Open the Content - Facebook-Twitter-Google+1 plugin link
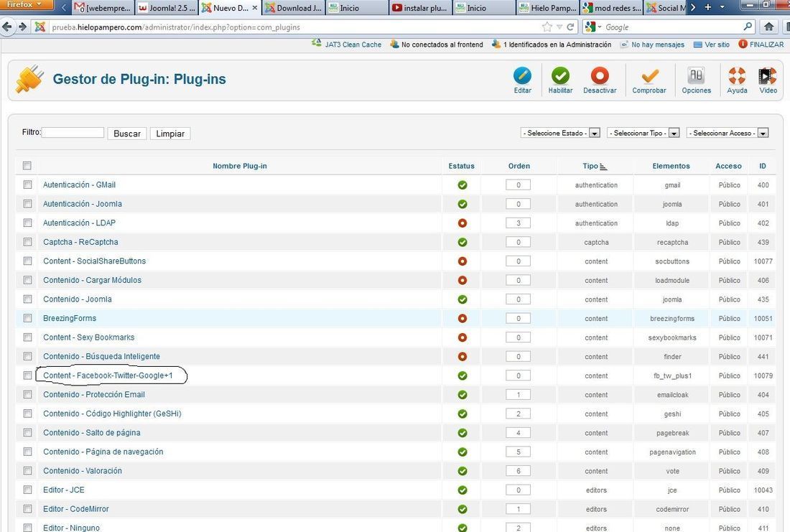The width and height of the screenshot is (790, 532). [x=108, y=375]
